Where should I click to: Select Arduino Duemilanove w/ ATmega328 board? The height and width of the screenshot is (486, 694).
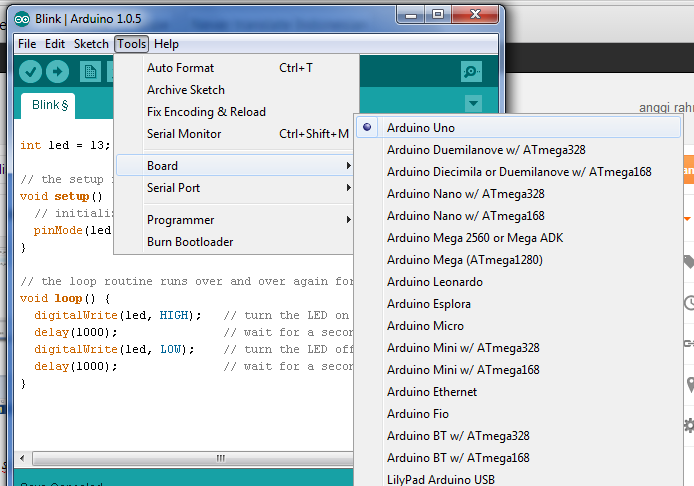point(518,150)
